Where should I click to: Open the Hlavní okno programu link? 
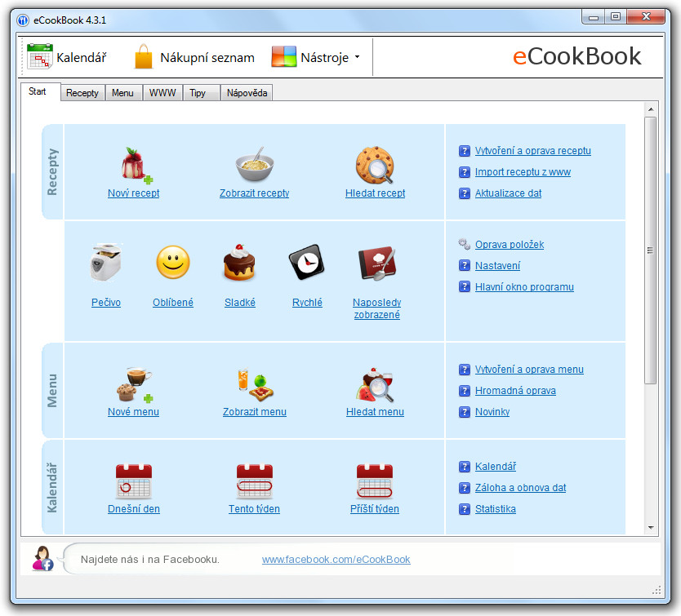pyautogui.click(x=524, y=287)
